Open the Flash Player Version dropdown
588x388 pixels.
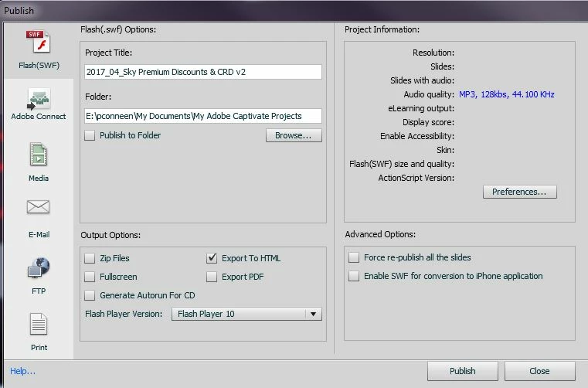click(x=246, y=314)
